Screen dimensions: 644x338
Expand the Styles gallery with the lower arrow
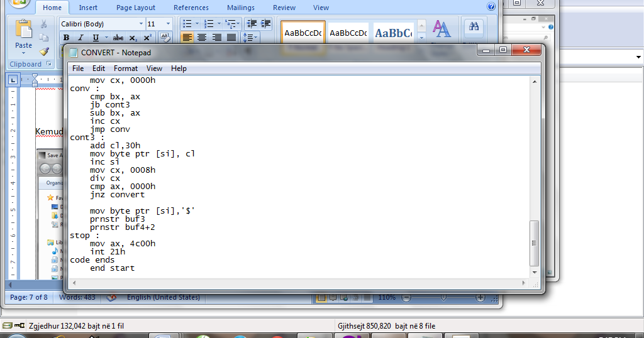(421, 37)
